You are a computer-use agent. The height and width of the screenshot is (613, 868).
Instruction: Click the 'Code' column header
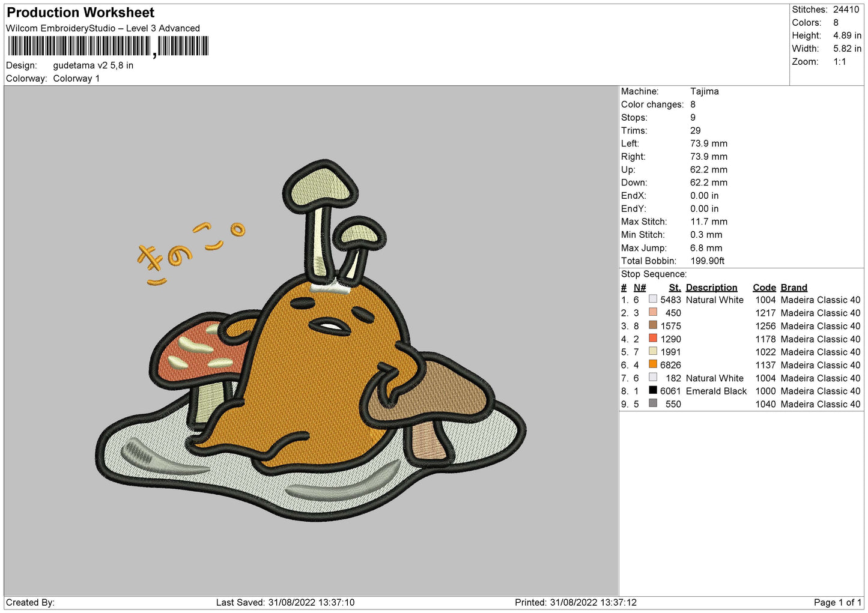coord(764,288)
